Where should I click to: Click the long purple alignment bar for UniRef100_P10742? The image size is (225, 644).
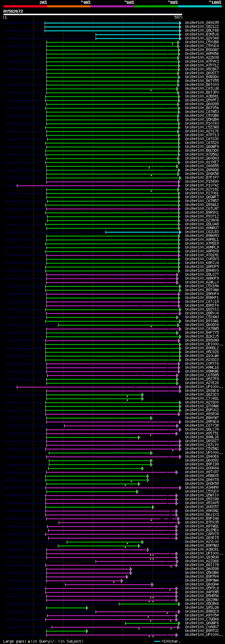click(98, 185)
